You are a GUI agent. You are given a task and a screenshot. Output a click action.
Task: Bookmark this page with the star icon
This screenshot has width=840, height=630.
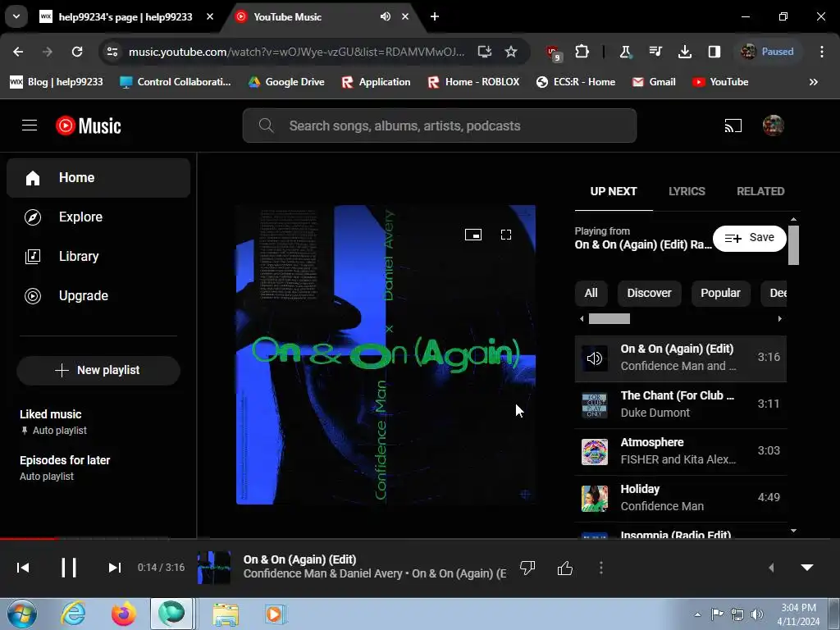[511, 52]
